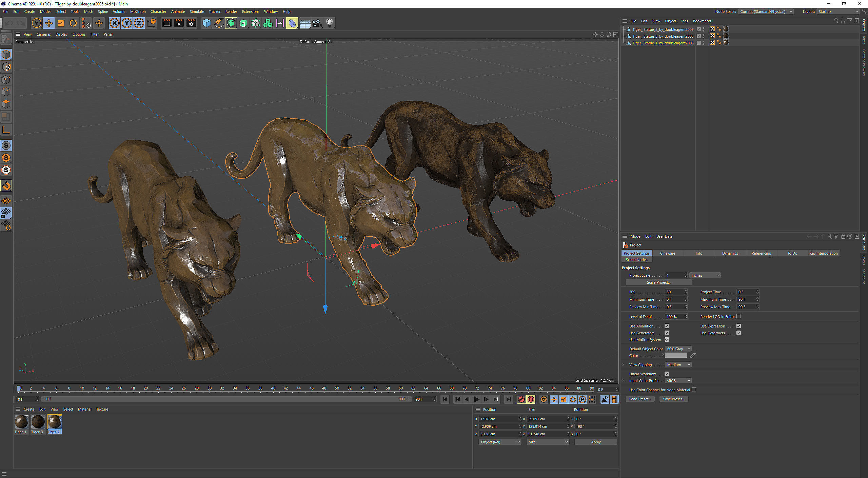
Task: Add a Light object
Action: coord(329,23)
